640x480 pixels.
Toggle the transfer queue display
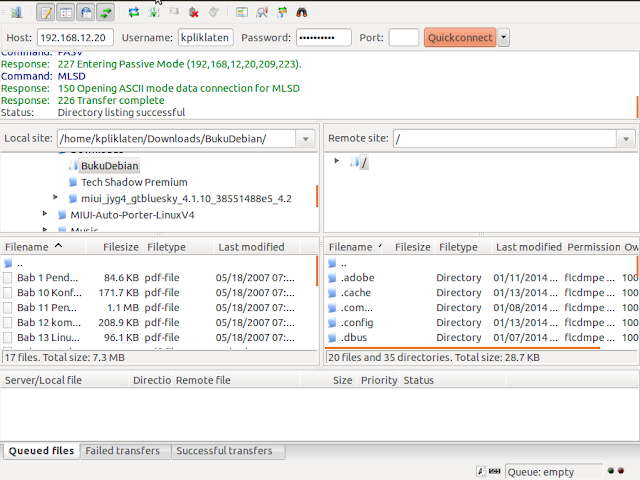[106, 12]
